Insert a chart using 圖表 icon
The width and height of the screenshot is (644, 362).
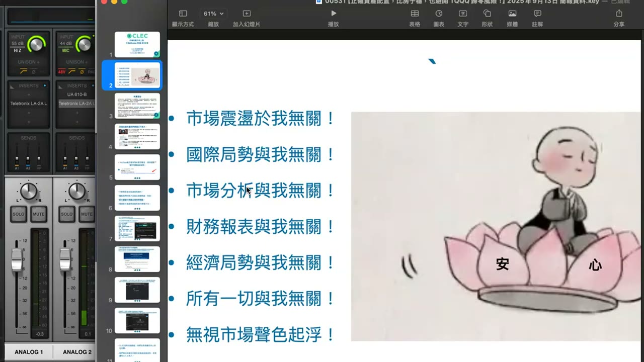click(x=439, y=14)
